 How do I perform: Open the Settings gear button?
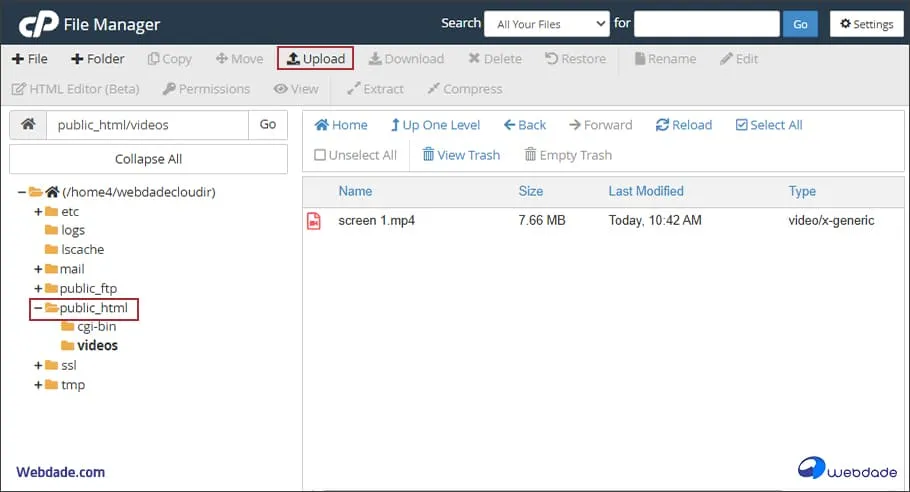click(x=867, y=24)
